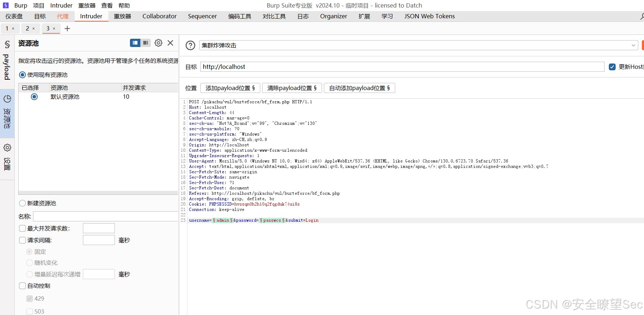Open the 项目 menu
The height and width of the screenshot is (315, 644).
point(39,5)
